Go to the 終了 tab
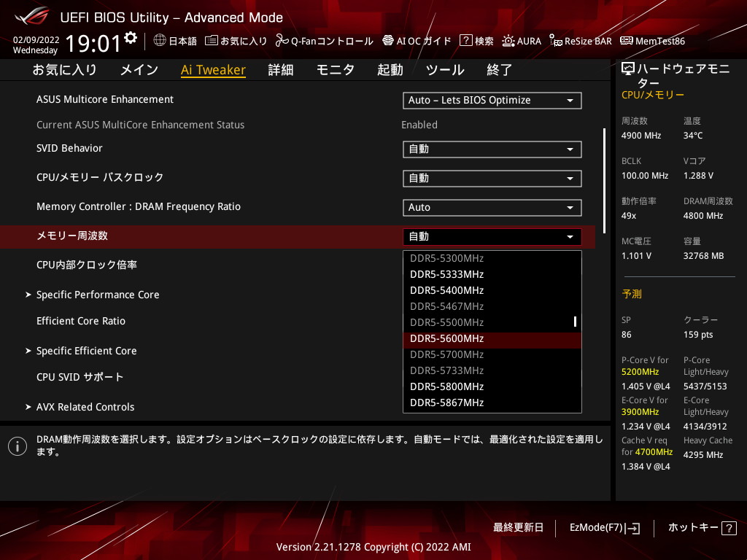Image resolution: width=747 pixels, height=560 pixels. [x=500, y=70]
